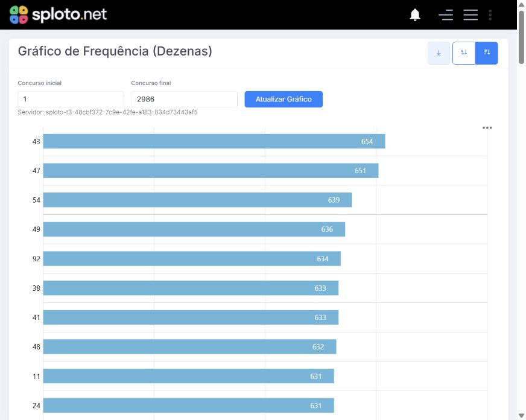Click the download chart icon button
526x420 pixels.
[439, 53]
